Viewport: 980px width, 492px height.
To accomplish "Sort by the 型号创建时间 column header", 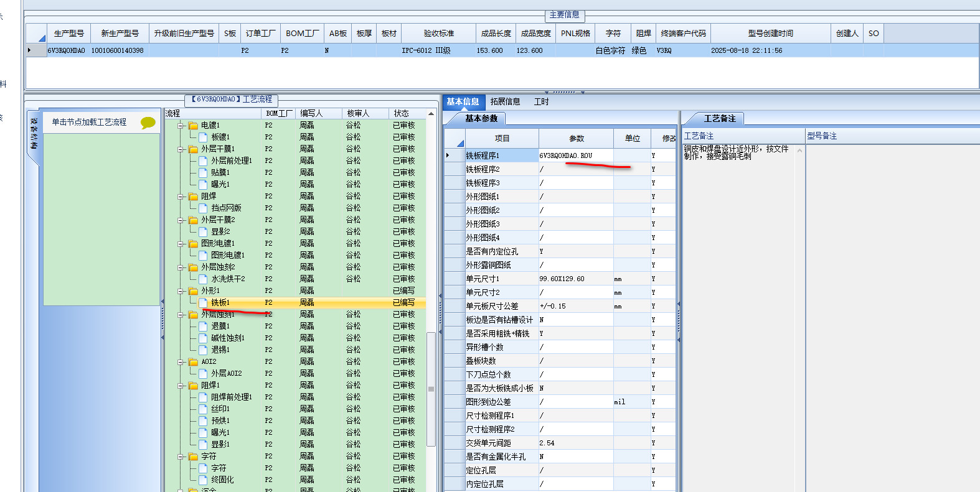I will 771,34.
